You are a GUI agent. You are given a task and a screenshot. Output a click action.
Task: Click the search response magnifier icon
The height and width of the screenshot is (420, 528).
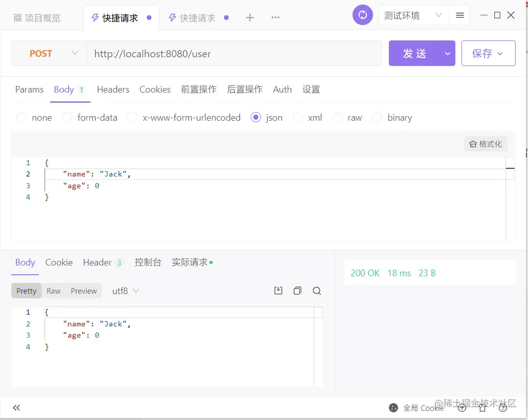317,291
